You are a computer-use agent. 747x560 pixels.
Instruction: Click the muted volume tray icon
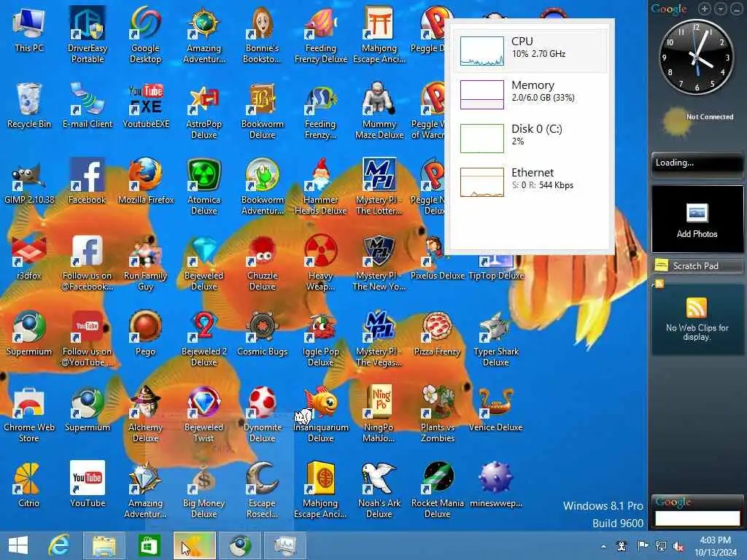678,546
